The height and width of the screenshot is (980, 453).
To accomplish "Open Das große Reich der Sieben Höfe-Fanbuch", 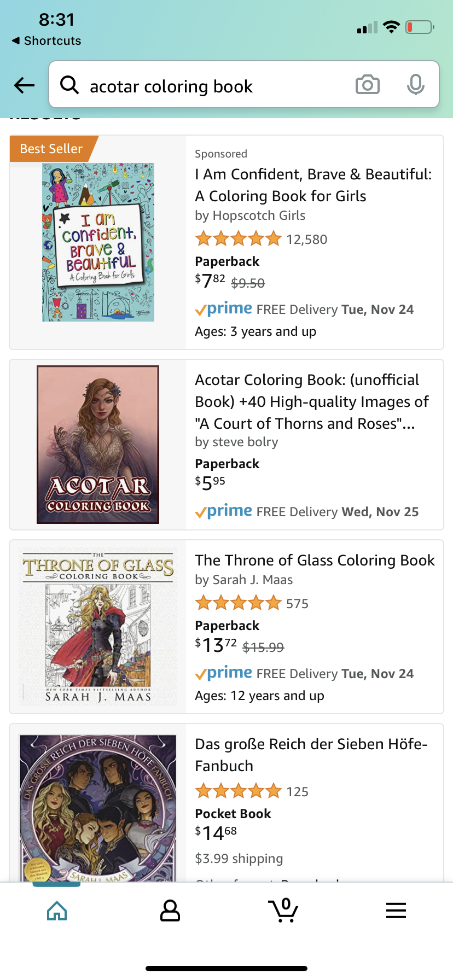I will coord(311,755).
